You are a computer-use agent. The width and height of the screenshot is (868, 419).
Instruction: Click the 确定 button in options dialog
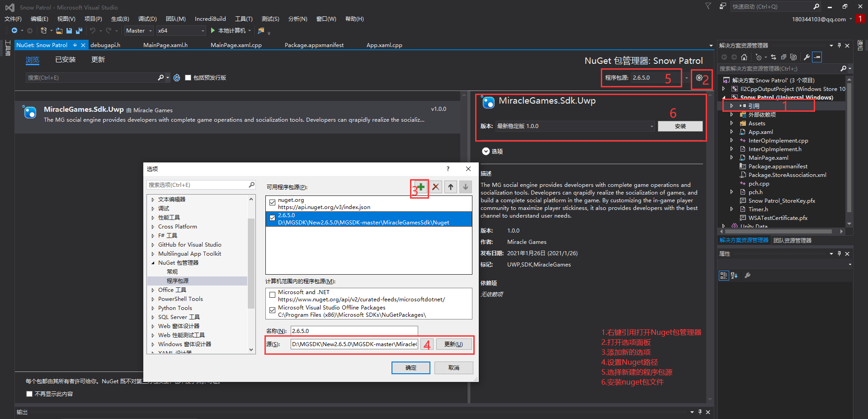pyautogui.click(x=410, y=368)
